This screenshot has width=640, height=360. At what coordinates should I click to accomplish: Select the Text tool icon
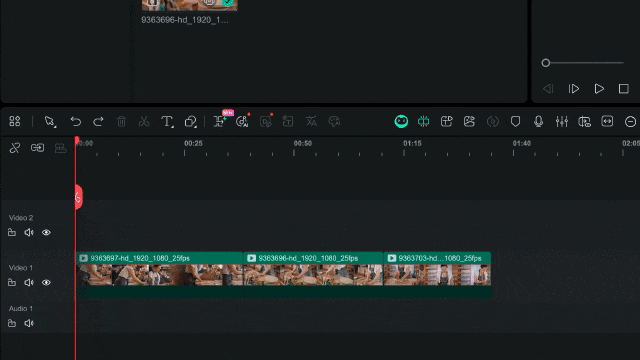click(167, 121)
